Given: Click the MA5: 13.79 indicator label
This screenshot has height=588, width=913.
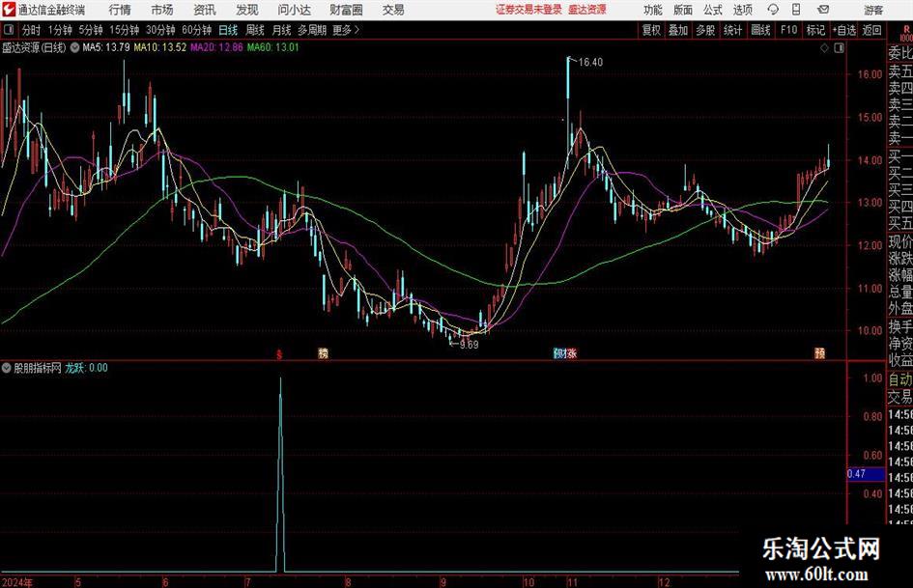Looking at the screenshot, I should 106,47.
